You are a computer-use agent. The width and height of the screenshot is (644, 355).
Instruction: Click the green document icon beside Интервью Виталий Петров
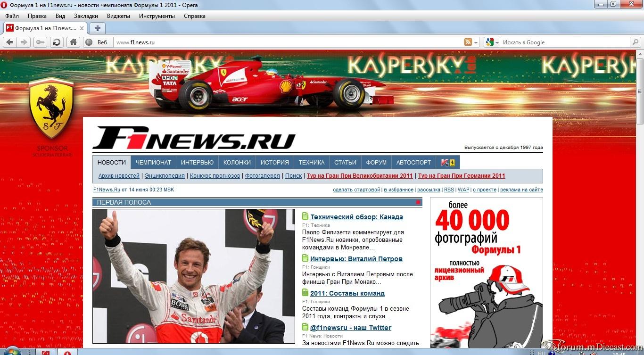click(305, 258)
